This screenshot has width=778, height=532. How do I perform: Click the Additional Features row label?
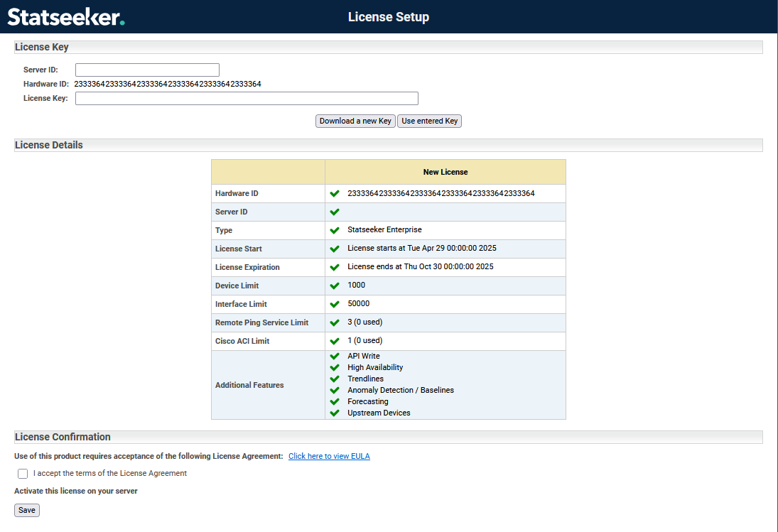click(x=249, y=385)
